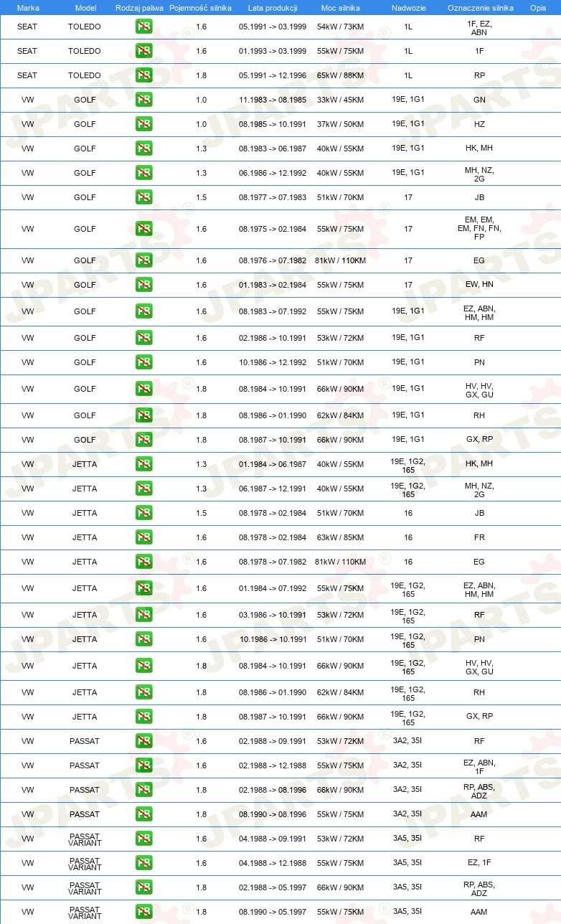Select the 'Moc silnika' column header
This screenshot has height=924, width=561.
(341, 7)
